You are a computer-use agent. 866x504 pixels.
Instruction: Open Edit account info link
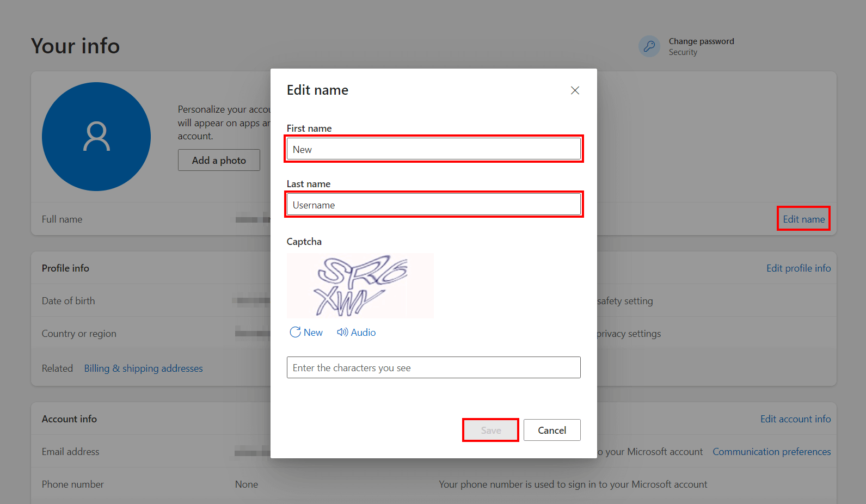795,419
